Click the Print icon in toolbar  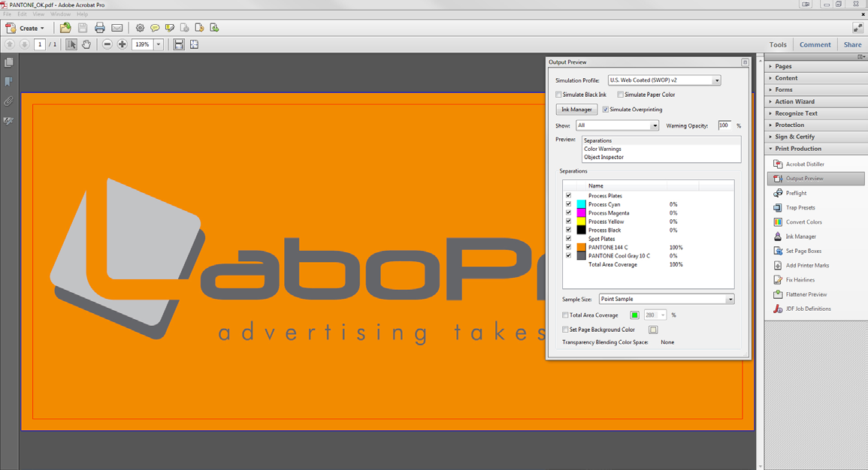coord(100,28)
